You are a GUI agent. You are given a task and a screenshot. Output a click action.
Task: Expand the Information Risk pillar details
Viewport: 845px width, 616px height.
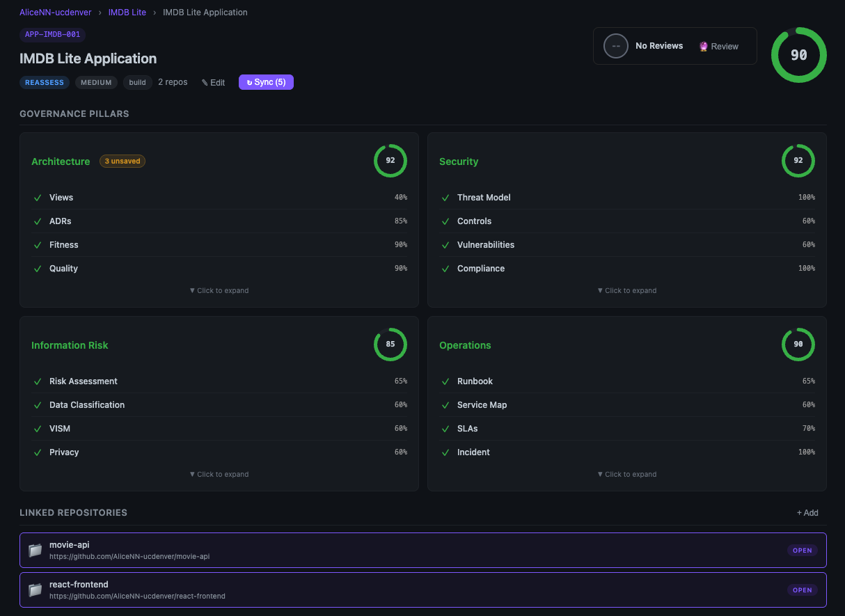[219, 474]
